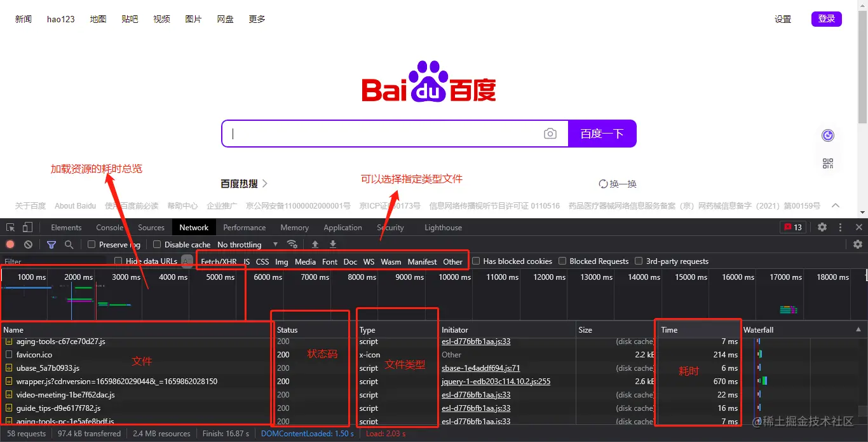
Task: Collapse footer with the up chevron
Action: tap(836, 205)
